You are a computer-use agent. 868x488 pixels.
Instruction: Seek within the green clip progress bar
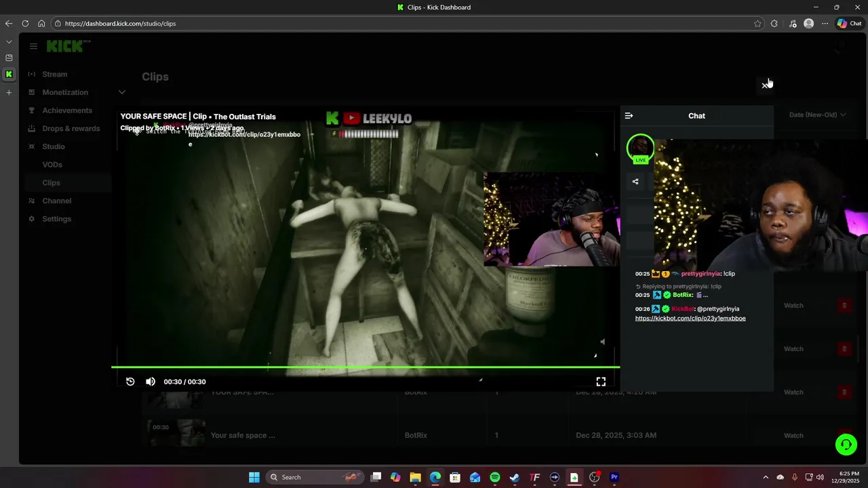[x=366, y=367]
